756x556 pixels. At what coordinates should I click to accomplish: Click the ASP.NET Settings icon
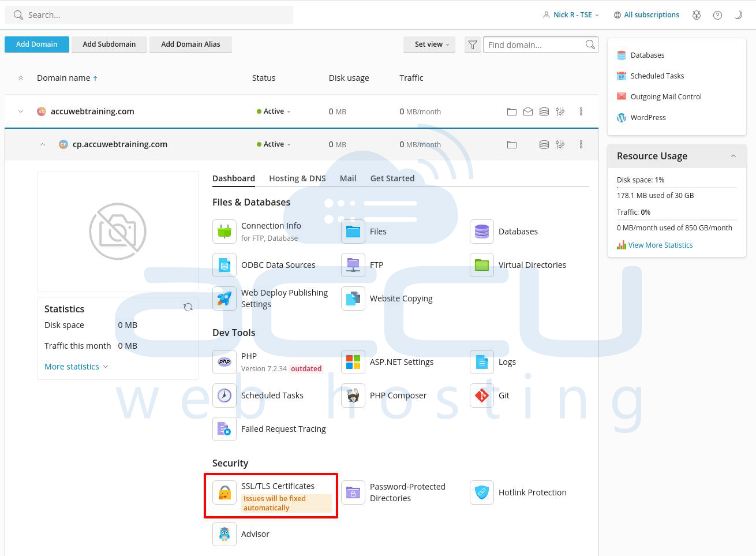coord(353,362)
